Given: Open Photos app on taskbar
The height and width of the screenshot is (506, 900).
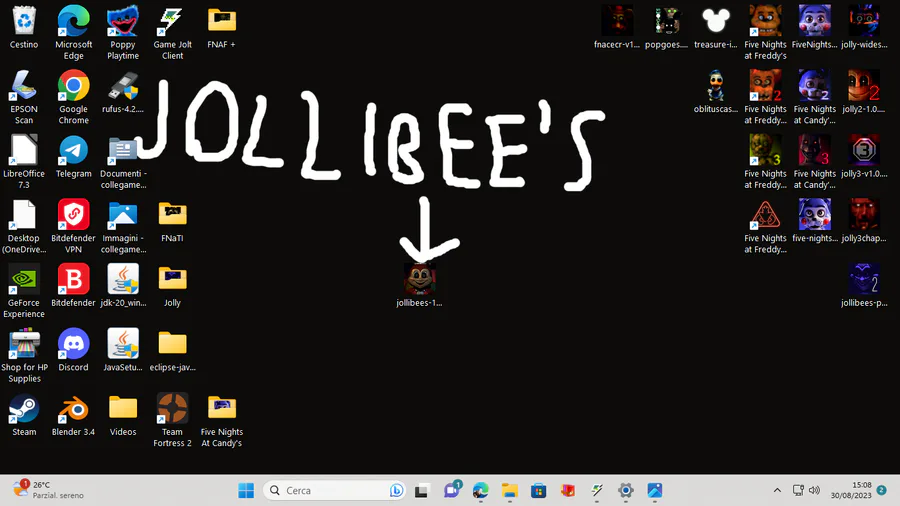Looking at the screenshot, I should [655, 491].
